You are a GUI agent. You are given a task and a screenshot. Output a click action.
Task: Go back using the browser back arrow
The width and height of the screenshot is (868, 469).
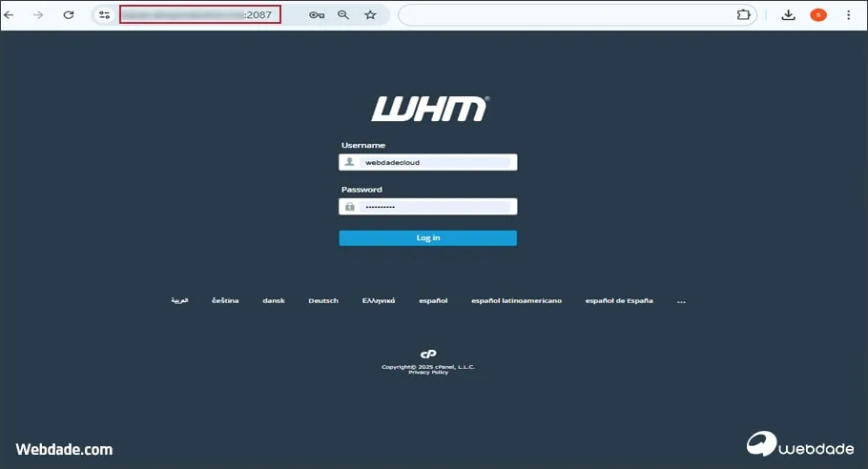tap(10, 15)
